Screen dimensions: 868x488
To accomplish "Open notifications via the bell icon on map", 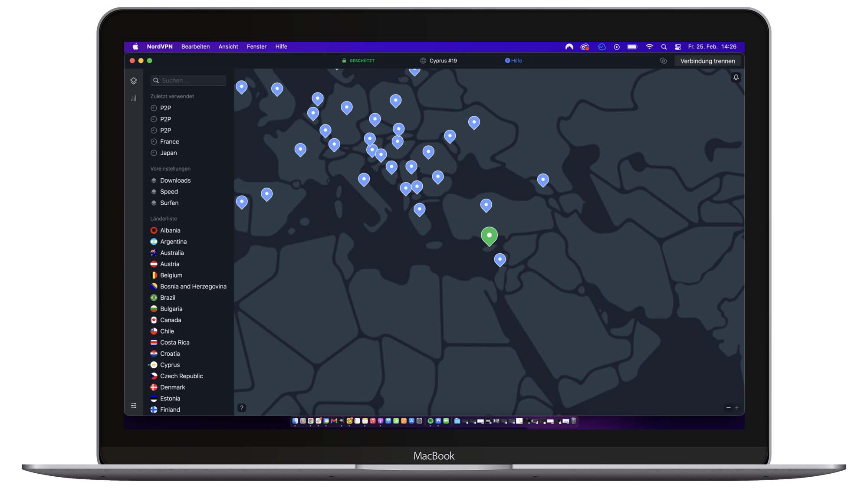I will click(736, 77).
